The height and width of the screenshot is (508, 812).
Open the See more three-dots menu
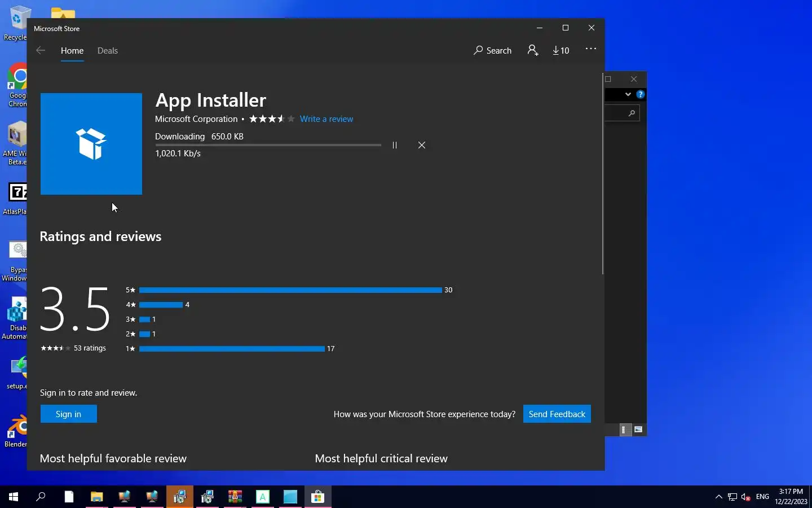[x=591, y=49]
